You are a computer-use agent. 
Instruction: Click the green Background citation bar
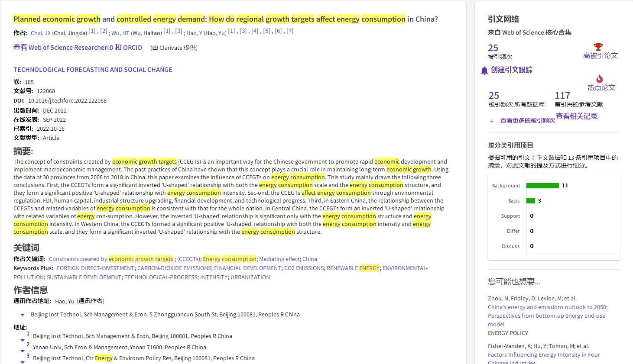click(x=542, y=186)
